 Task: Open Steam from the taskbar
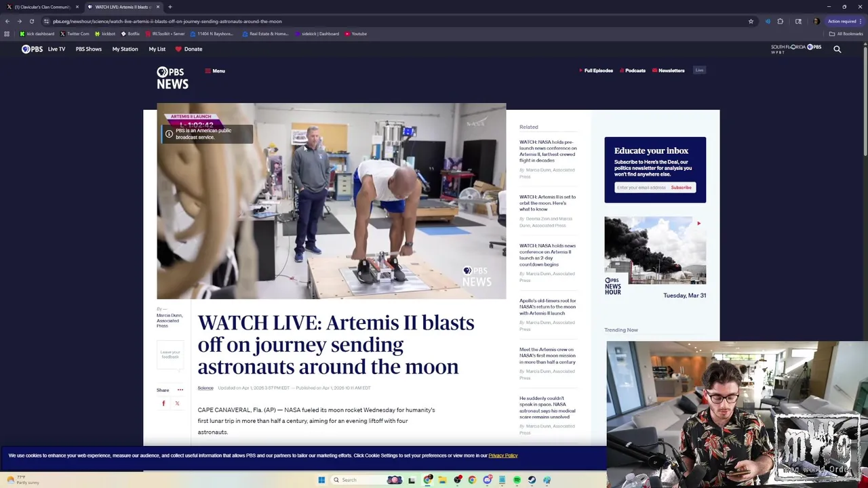tap(532, 480)
